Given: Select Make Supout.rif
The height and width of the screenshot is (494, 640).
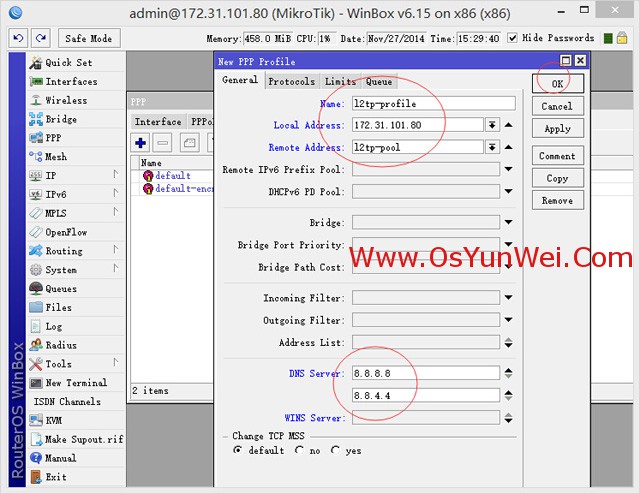Looking at the screenshot, I should 76,439.
